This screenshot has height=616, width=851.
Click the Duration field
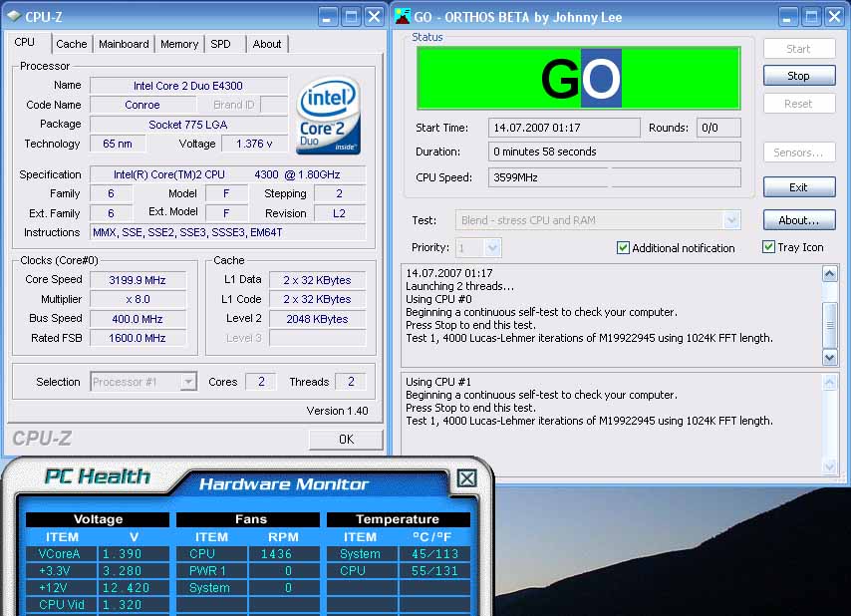[615, 152]
